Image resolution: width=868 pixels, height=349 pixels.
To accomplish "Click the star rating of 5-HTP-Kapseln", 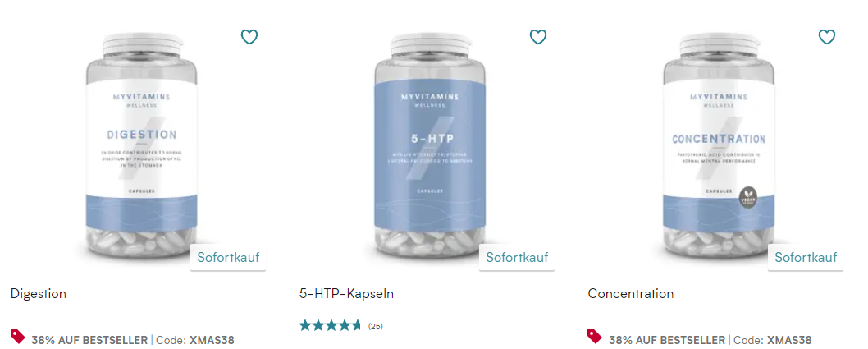I will coord(331,326).
